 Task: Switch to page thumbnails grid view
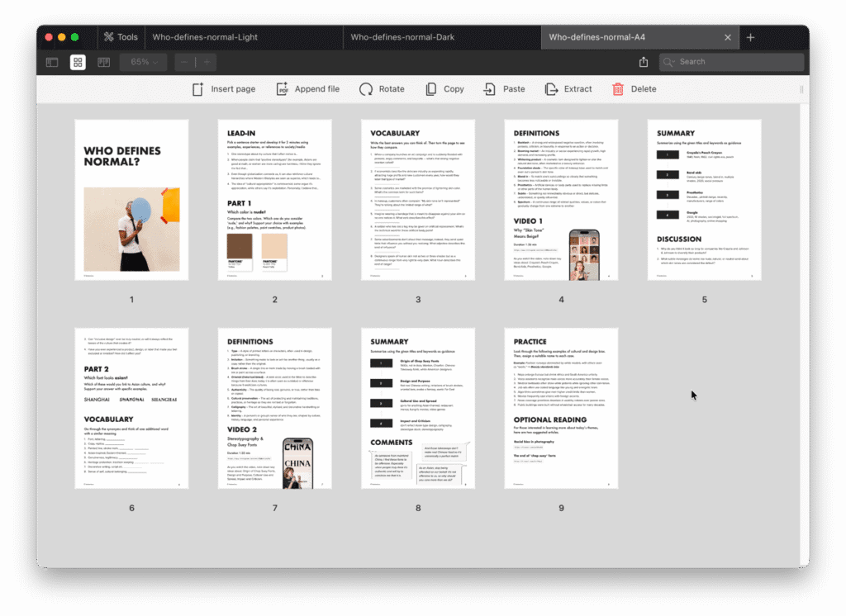click(78, 62)
